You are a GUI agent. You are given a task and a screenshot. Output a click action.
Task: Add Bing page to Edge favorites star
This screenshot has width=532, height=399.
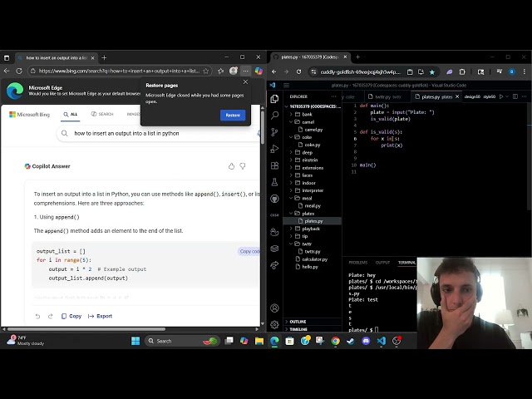205,71
